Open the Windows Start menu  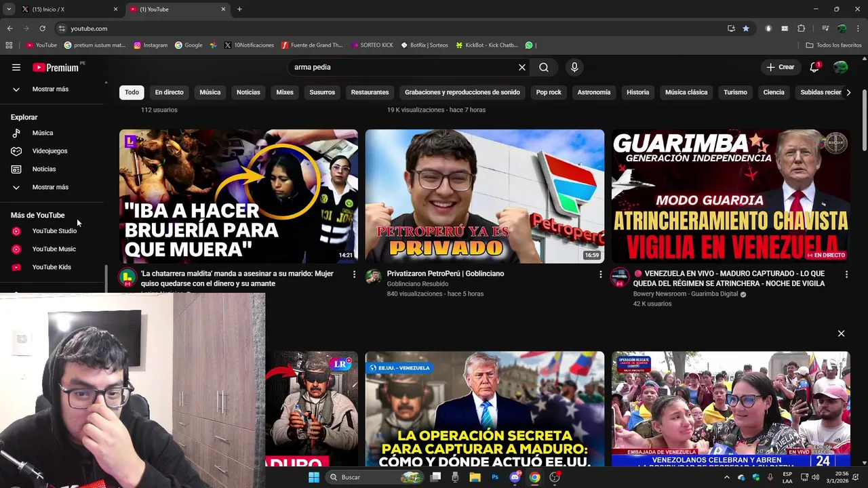314,477
